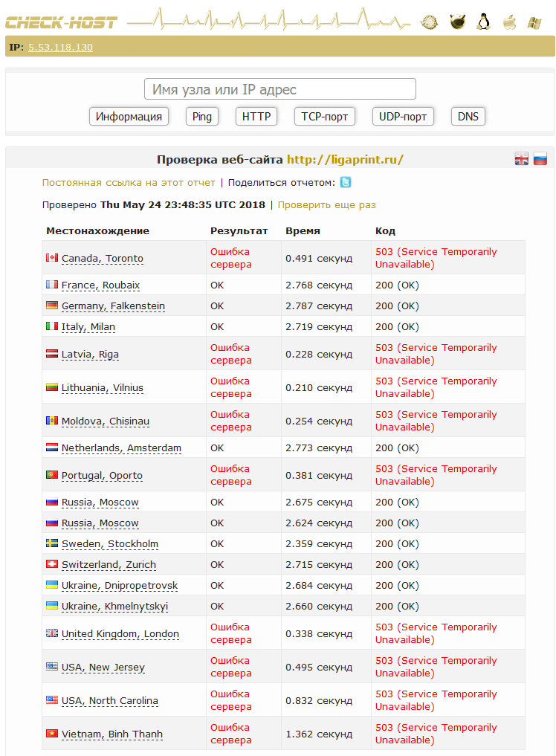
Task: Open the IP address 5.53.118.130 link
Action: click(x=60, y=48)
